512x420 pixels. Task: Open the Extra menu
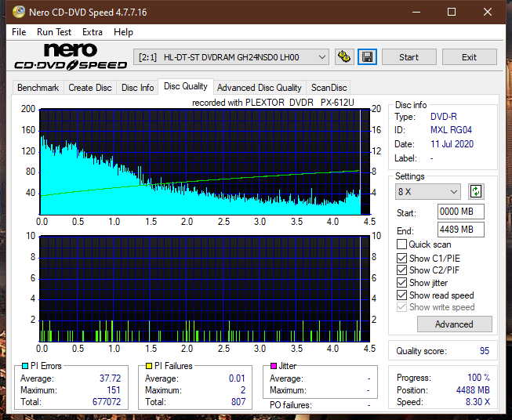tap(93, 32)
